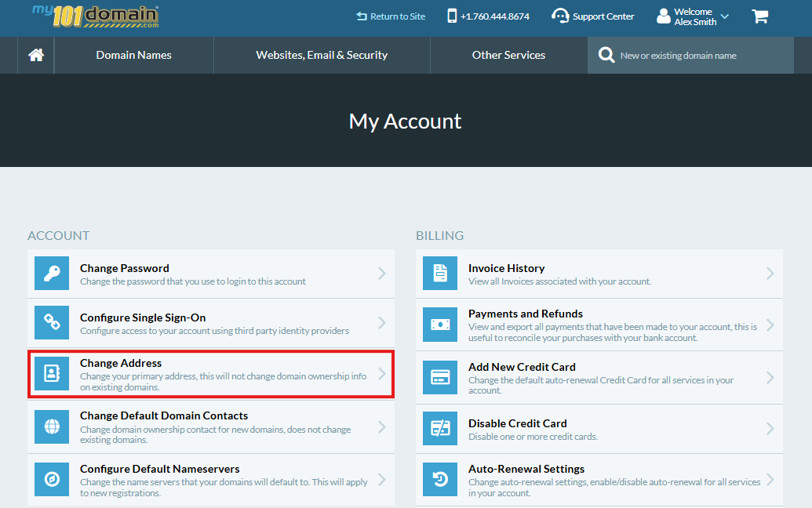
Task: Click the home icon in the navigation bar
Action: (35, 55)
